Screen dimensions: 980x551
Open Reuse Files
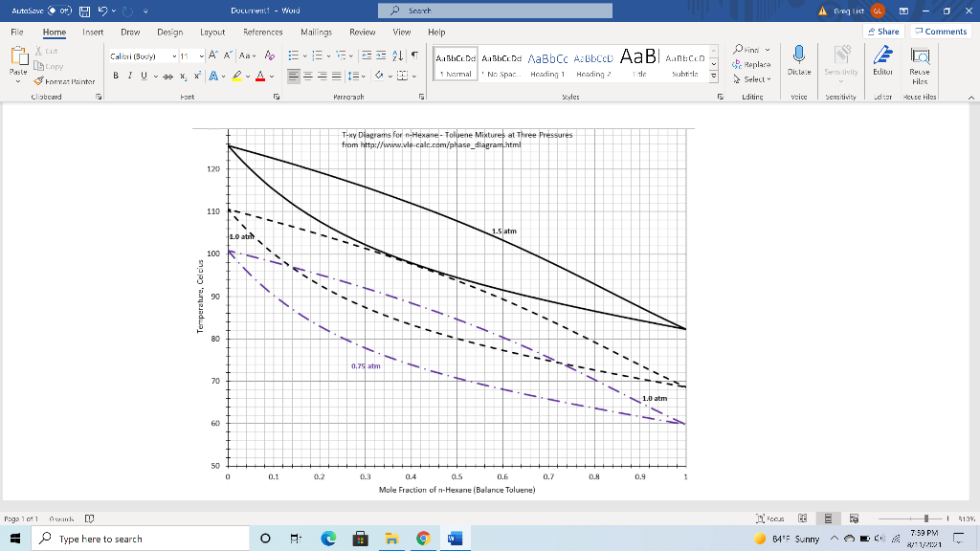921,62
